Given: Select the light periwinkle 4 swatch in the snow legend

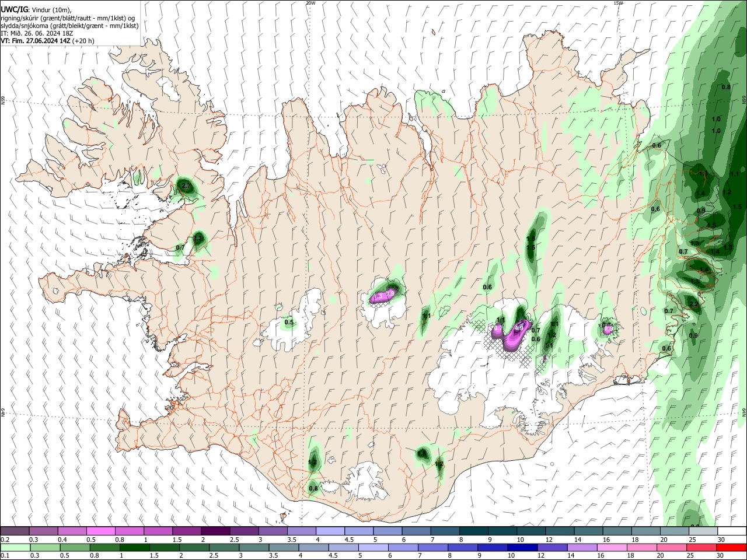Looking at the screenshot, I should click(330, 531).
